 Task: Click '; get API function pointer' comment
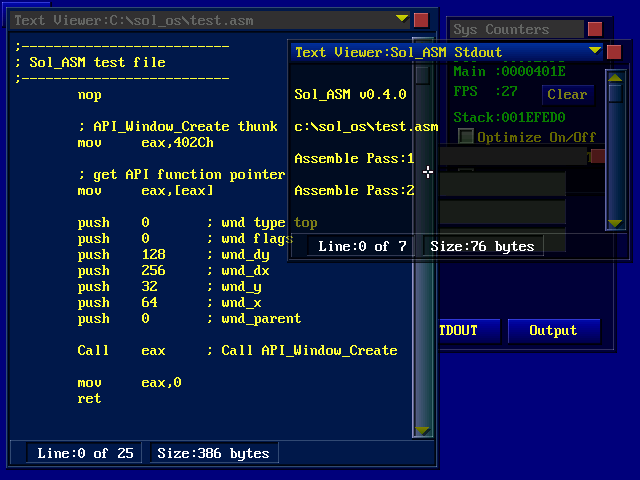click(182, 175)
